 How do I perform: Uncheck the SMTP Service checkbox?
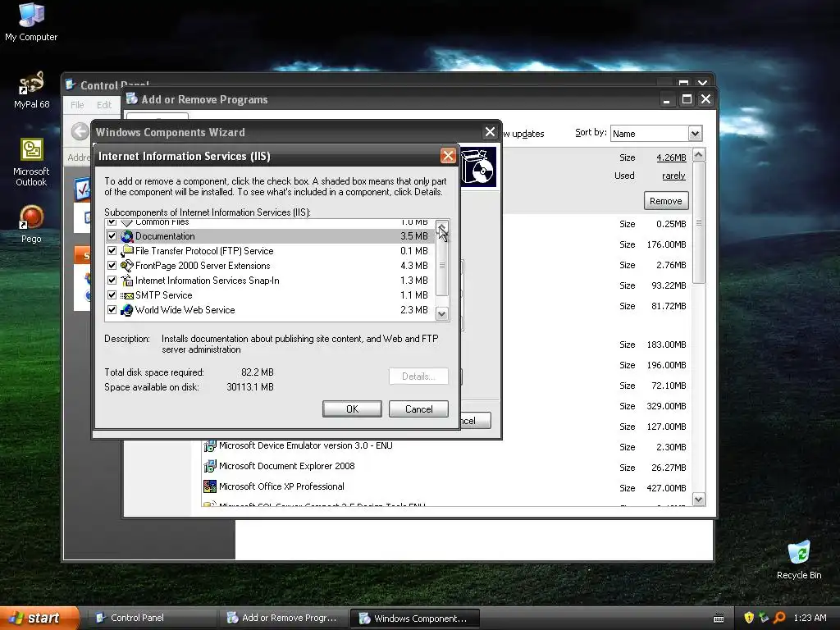tap(112, 294)
